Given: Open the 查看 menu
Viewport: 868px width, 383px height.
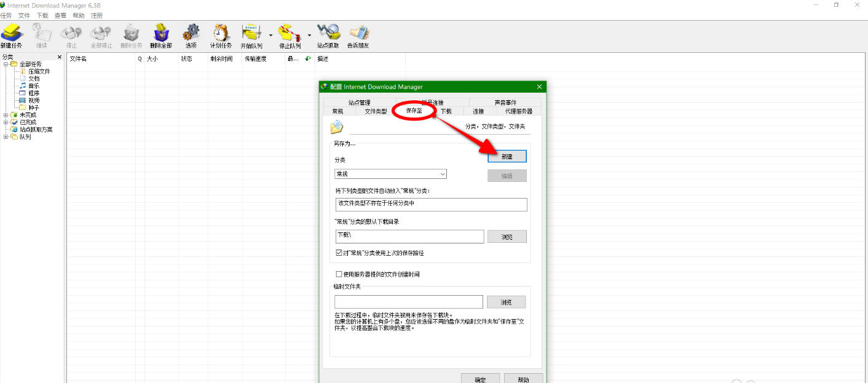Looking at the screenshot, I should point(60,15).
